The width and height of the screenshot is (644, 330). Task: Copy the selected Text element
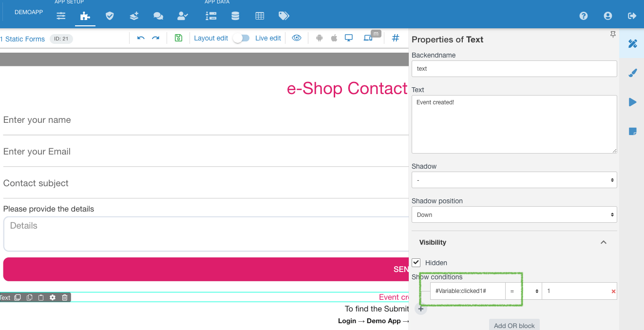pos(29,297)
